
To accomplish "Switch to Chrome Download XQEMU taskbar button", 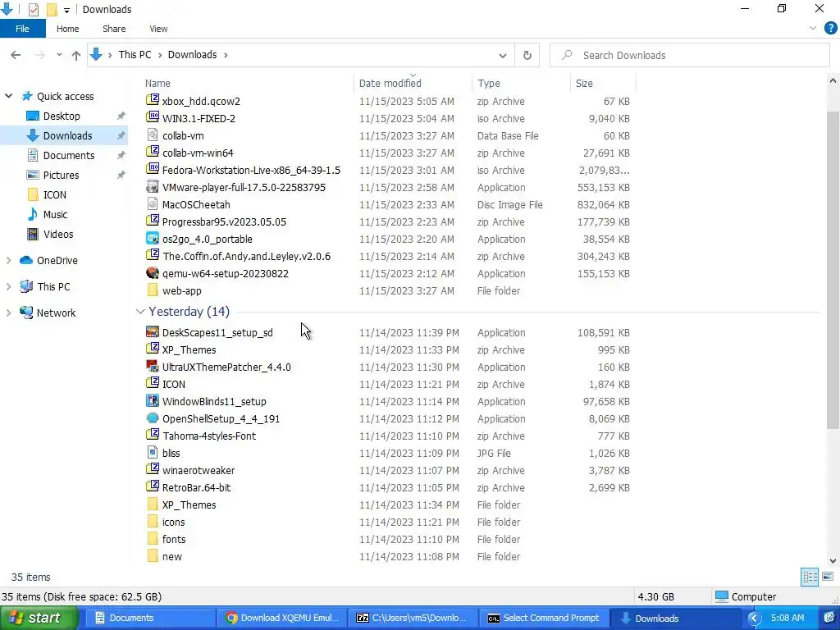I will click(x=283, y=618).
